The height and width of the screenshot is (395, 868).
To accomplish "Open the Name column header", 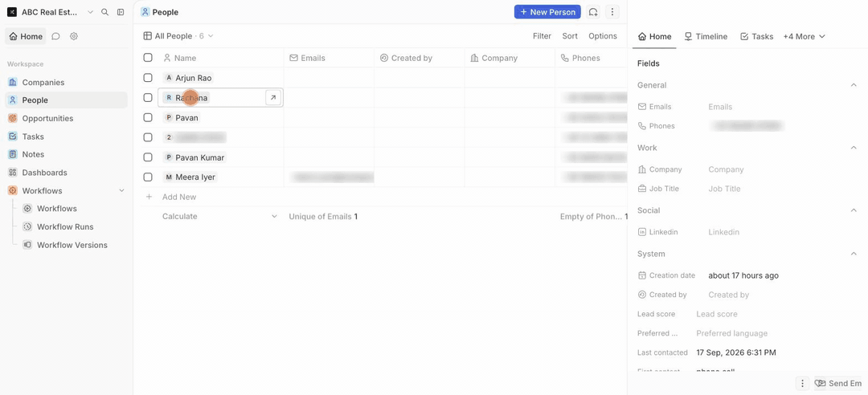I will [x=221, y=58].
